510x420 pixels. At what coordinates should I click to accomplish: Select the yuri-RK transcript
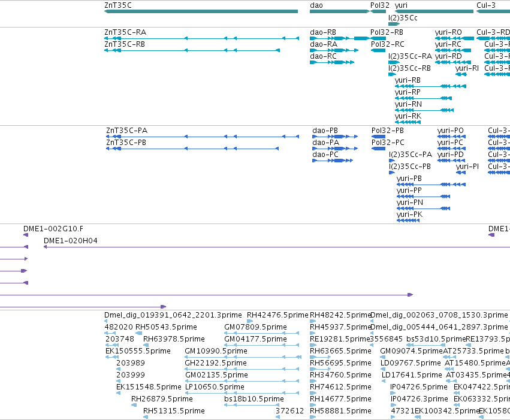(408, 122)
